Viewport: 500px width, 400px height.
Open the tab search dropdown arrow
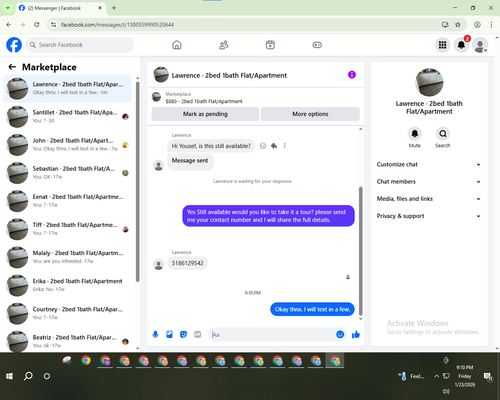pos(7,8)
